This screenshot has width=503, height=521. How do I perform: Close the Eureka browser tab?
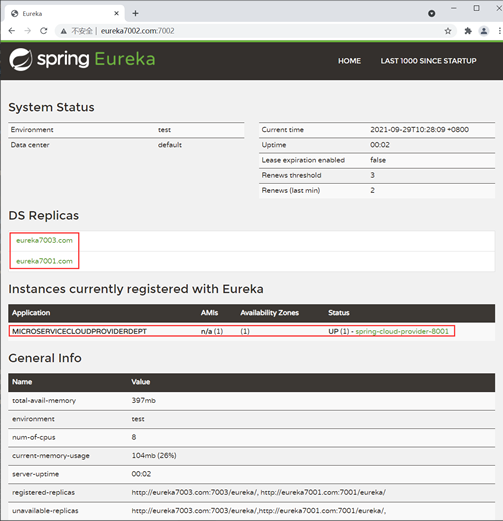click(116, 13)
